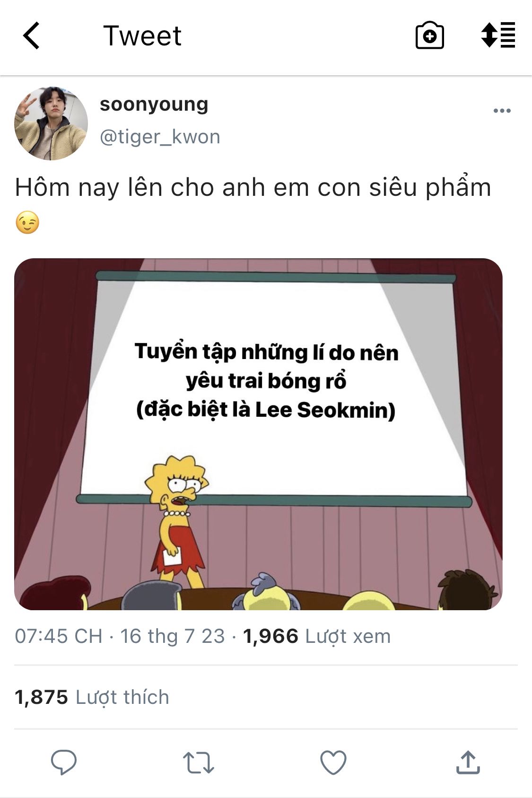
Task: Tap the Tweet header title
Action: (142, 35)
